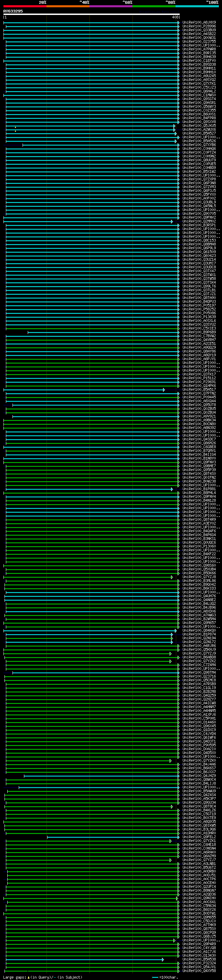Open UniRef100_Q7XTK1 entry

tap(199, 84)
